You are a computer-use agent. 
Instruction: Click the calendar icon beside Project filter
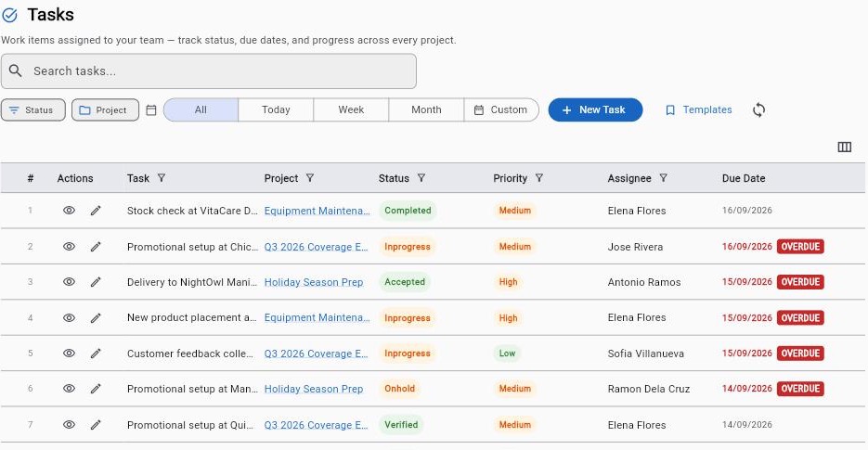pyautogui.click(x=151, y=110)
